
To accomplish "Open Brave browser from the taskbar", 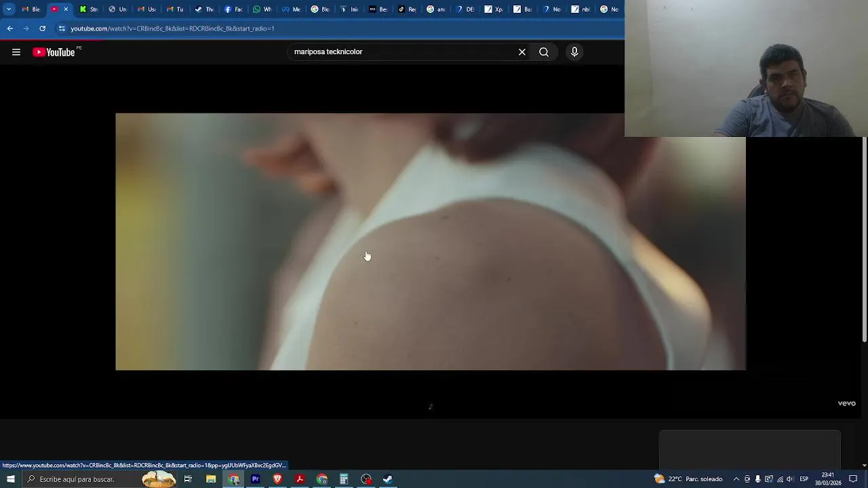I will click(277, 479).
